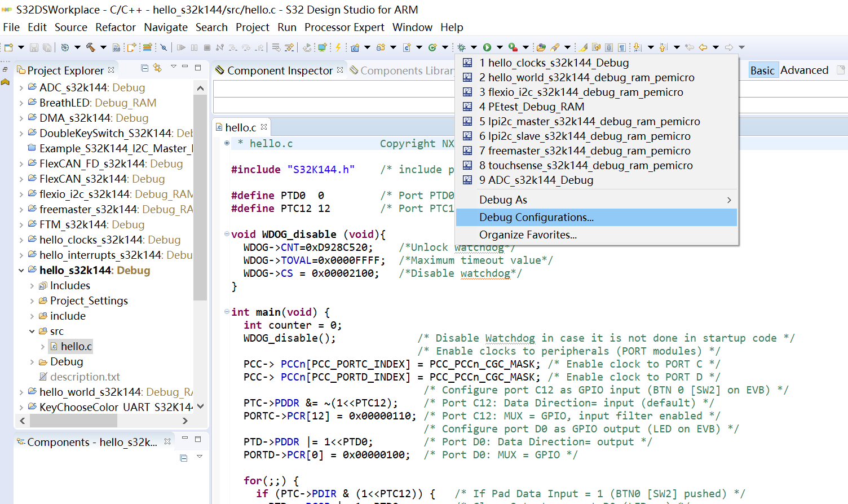Open the Processor Expert menu
The width and height of the screenshot is (848, 504).
click(x=344, y=27)
